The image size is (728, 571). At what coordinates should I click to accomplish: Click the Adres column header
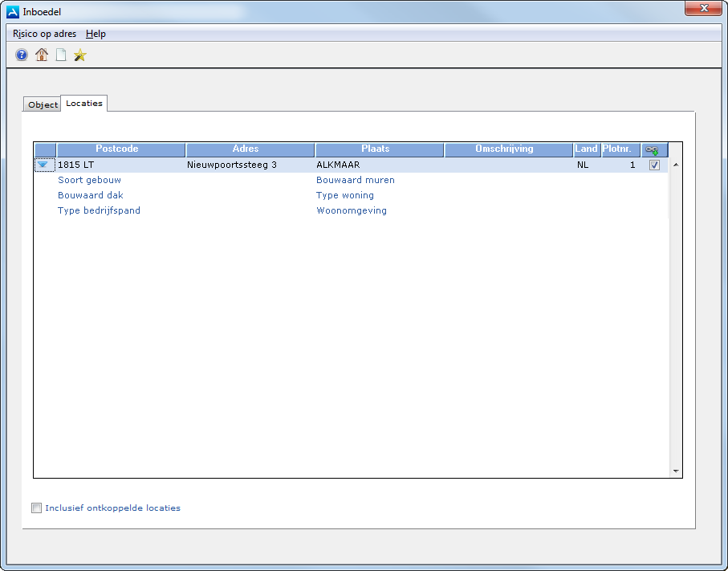click(x=250, y=149)
